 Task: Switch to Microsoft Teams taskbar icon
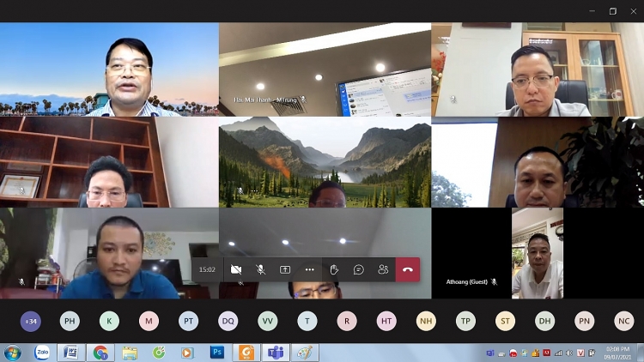pos(276,353)
